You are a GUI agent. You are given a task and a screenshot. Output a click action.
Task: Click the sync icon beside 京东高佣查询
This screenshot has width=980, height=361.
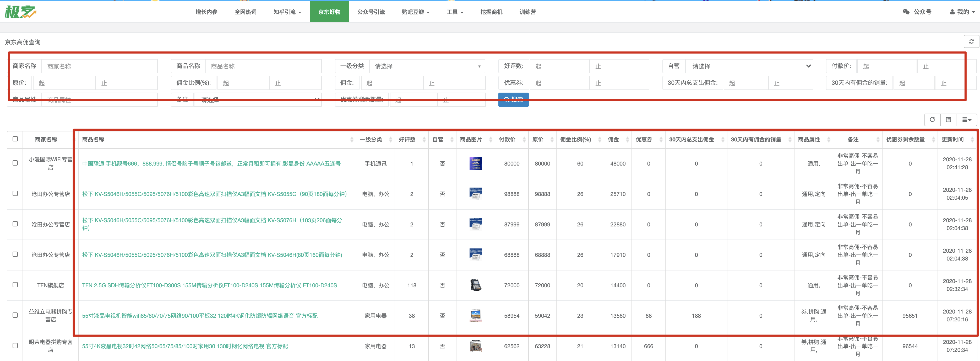click(971, 41)
